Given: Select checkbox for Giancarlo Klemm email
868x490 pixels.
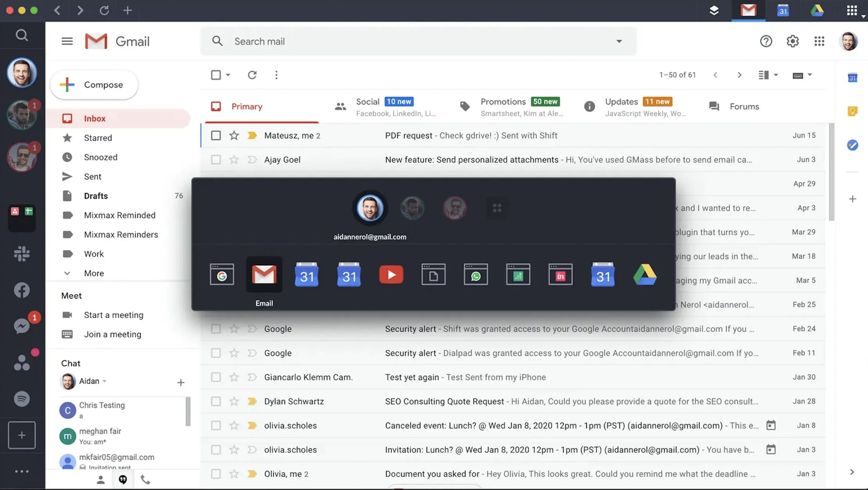Looking at the screenshot, I should point(216,377).
